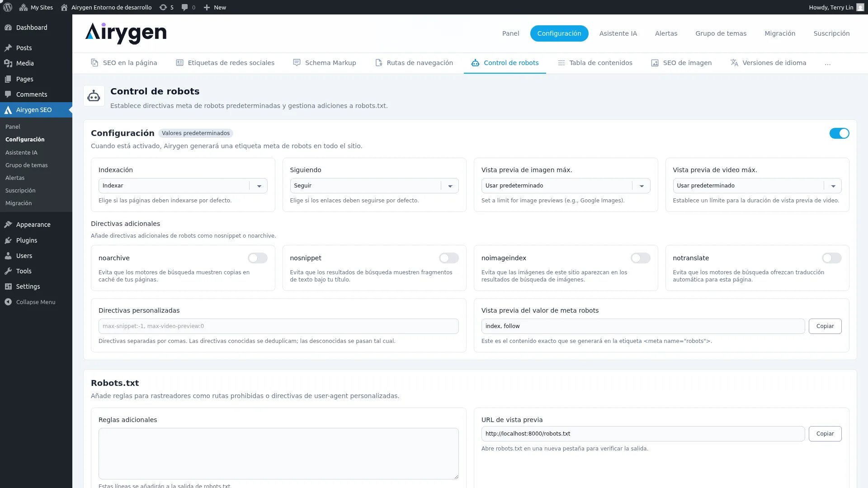Open the Grupo de temas sidebar link
This screenshot has width=868, height=488.
pyautogui.click(x=26, y=165)
